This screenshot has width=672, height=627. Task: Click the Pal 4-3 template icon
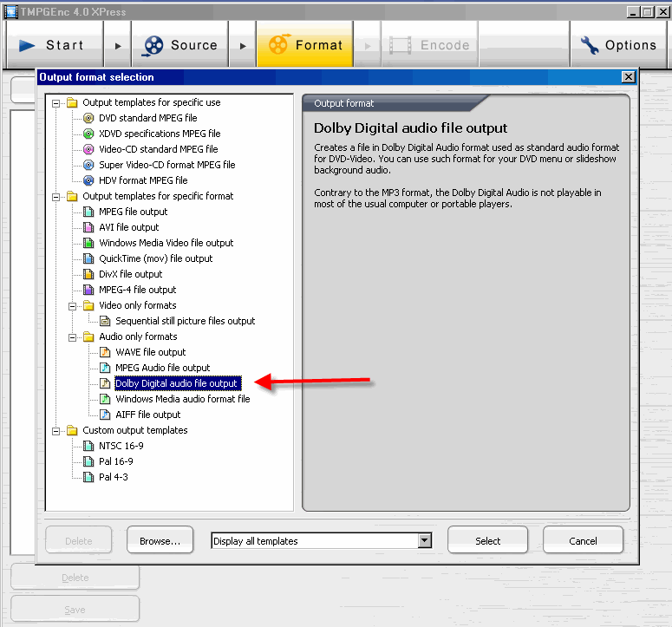pos(88,477)
